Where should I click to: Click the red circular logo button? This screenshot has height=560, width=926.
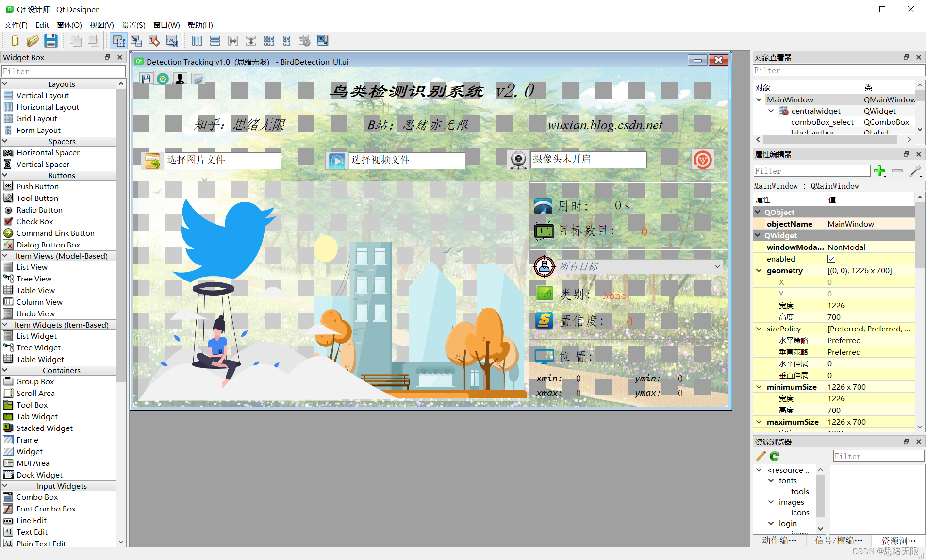point(702,160)
